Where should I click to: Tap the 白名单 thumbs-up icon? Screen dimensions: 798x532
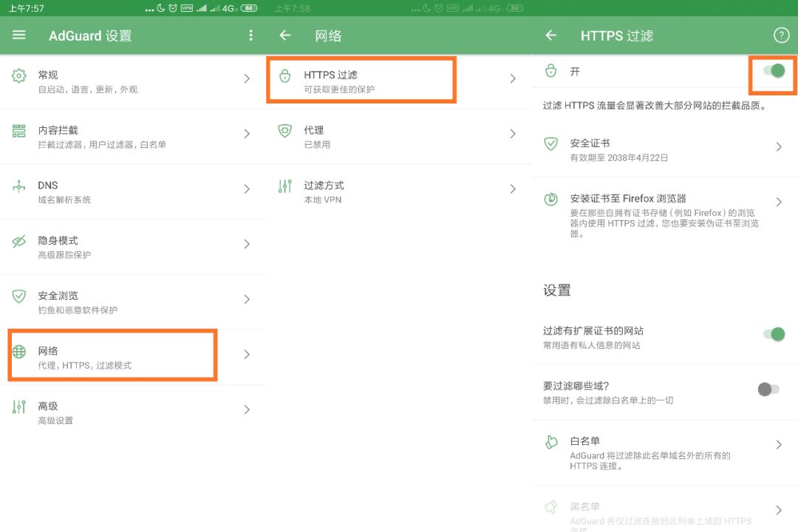click(x=550, y=442)
